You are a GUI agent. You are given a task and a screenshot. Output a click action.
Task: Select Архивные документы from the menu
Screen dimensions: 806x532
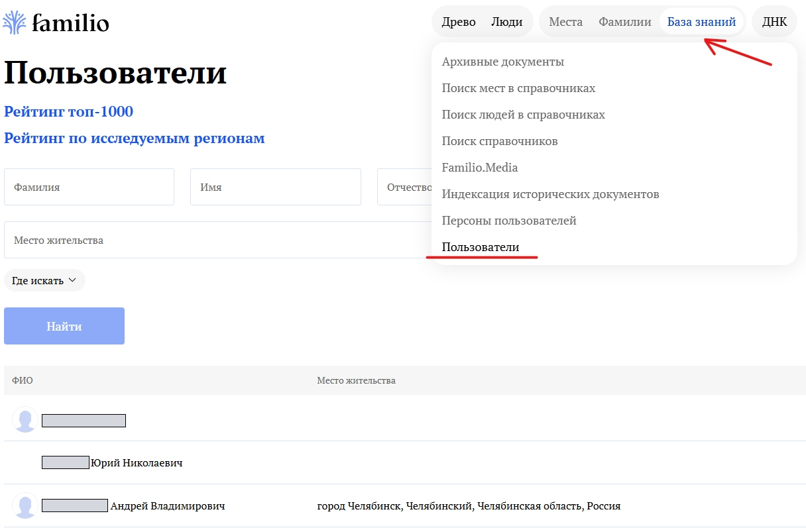(502, 62)
